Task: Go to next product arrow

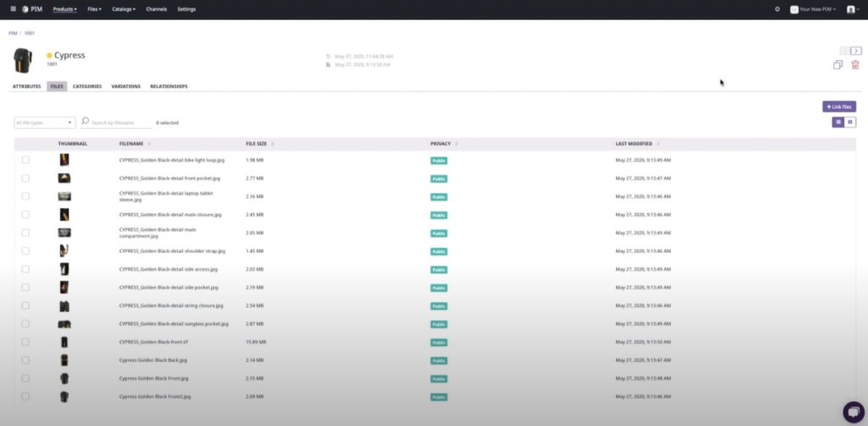Action: pyautogui.click(x=856, y=51)
